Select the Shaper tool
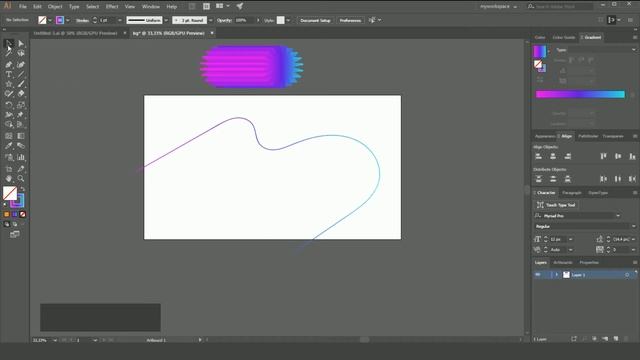This screenshot has width=640, height=360. pyautogui.click(x=9, y=94)
